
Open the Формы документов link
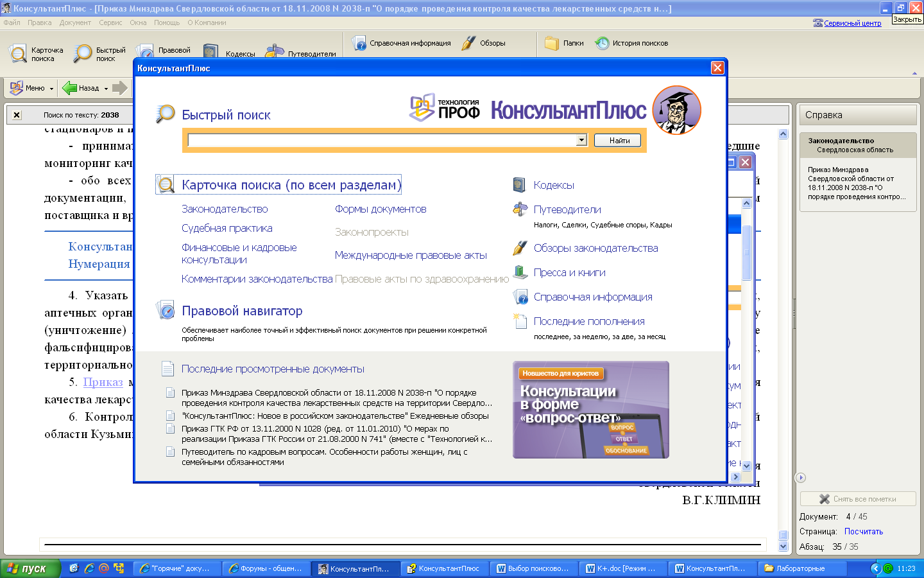(x=381, y=209)
